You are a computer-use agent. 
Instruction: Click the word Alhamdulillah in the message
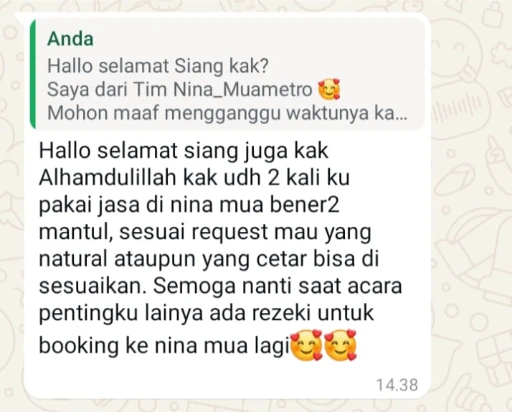107,177
